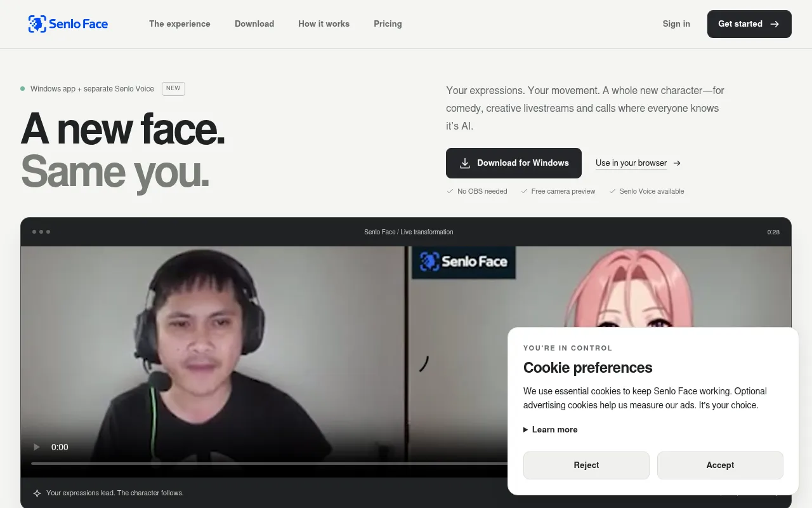The image size is (812, 508).
Task: Click the "Free camera preview" label
Action: 563,191
